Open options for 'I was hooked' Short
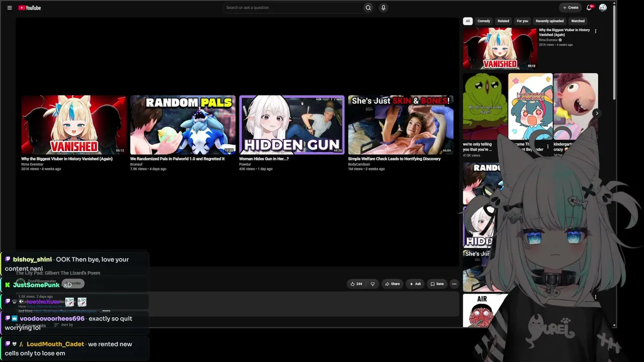Image resolution: width=644 pixels, height=362 pixels. (x=548, y=147)
